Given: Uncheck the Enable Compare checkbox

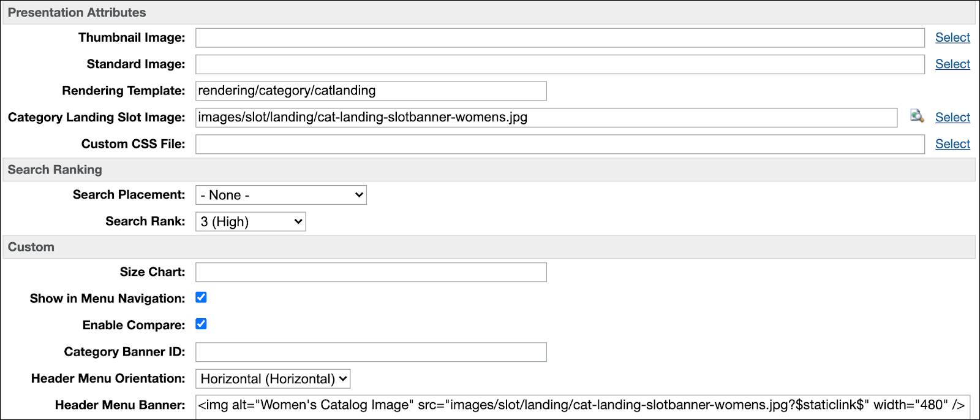Looking at the screenshot, I should click(x=201, y=324).
